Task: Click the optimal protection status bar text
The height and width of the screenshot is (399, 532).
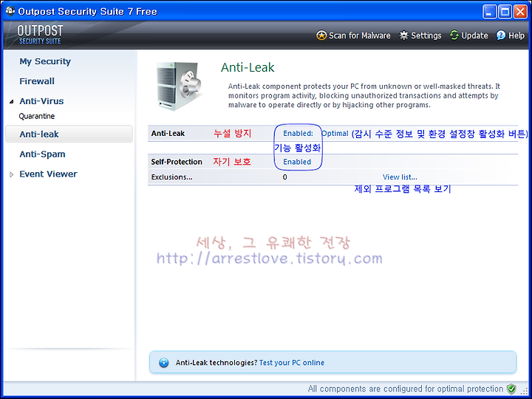Action: coord(406,389)
